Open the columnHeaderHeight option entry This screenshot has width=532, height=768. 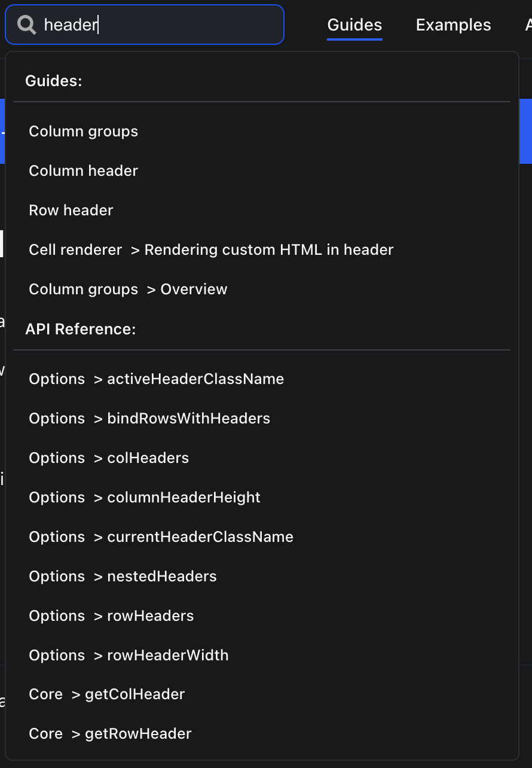point(144,497)
